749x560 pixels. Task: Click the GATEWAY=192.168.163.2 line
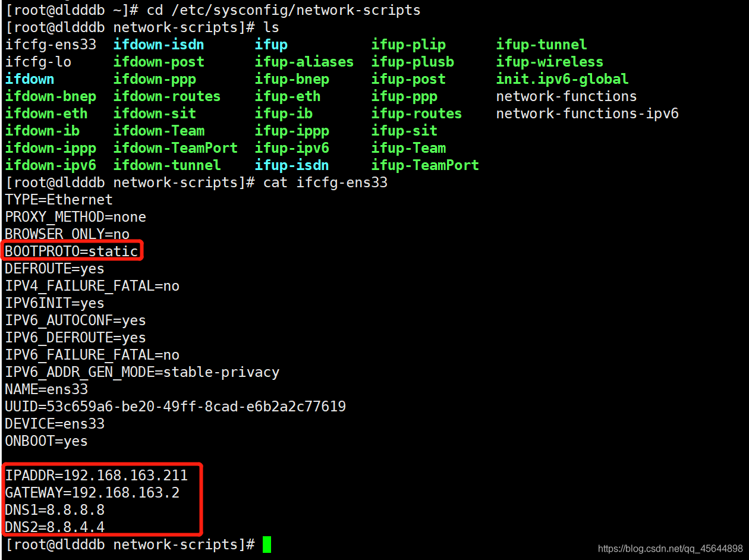92,493
